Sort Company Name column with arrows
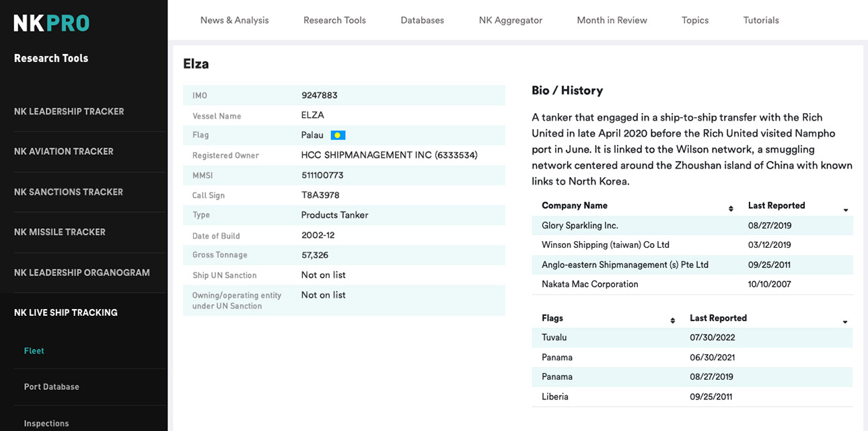Viewport: 868px width, 431px height. [731, 209]
